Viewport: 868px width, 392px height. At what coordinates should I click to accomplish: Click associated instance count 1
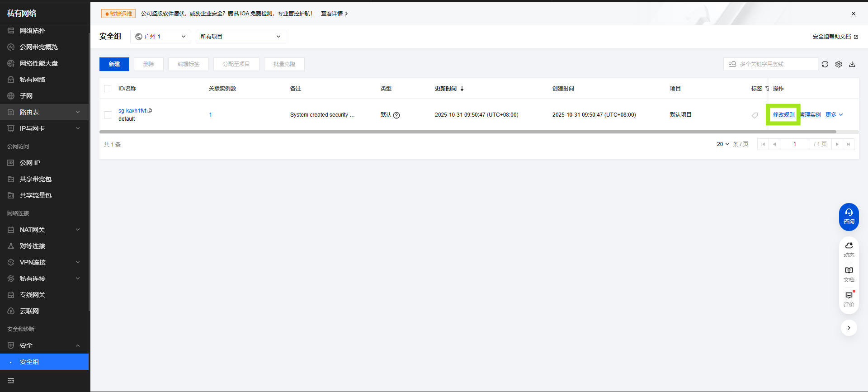pos(210,115)
